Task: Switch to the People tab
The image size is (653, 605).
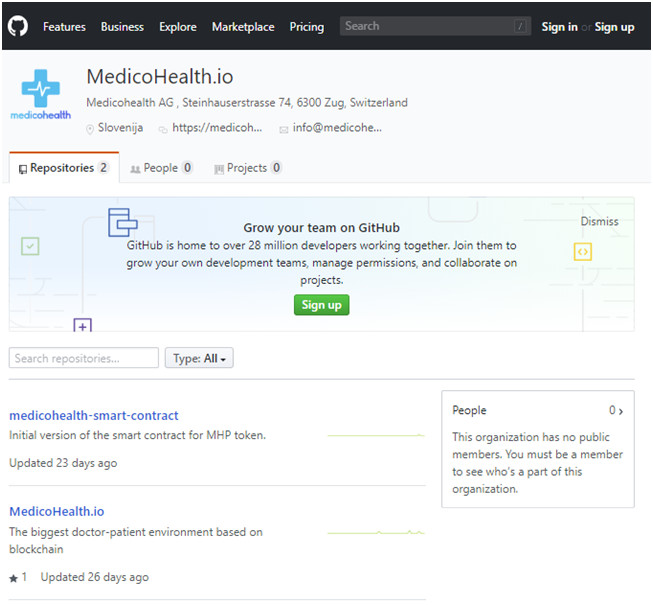Action: point(161,167)
